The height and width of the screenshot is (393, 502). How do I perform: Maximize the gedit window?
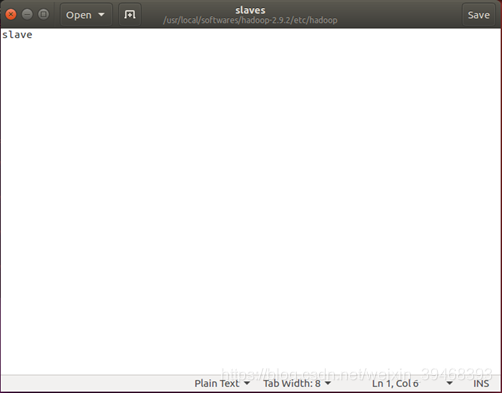pos(43,14)
